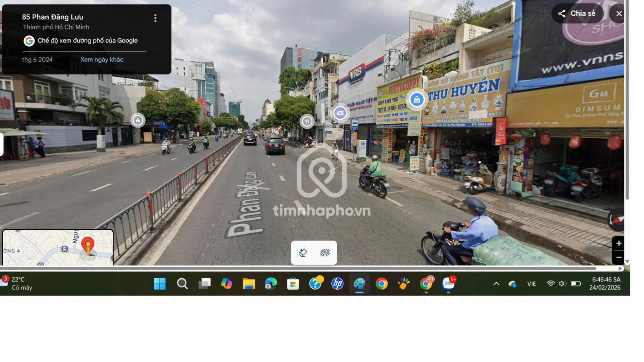The width and height of the screenshot is (644, 362).
Task: Open the weather widget showing 22°C
Action: coord(17,284)
